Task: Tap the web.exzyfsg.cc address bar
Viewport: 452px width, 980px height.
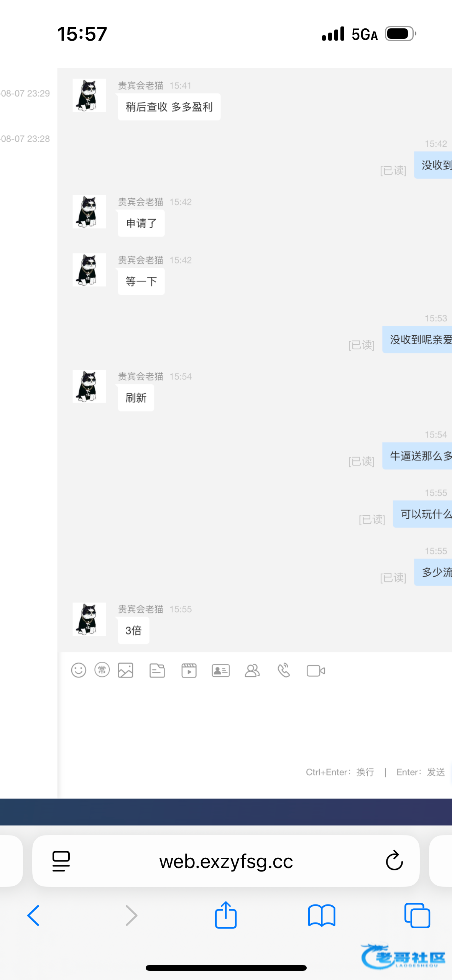Action: pos(226,861)
